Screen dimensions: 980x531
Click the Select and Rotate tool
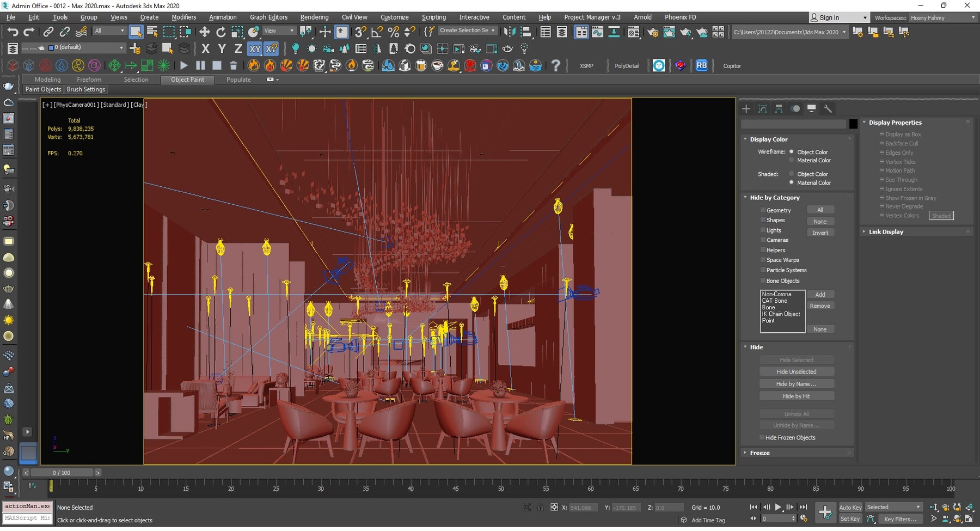(x=220, y=32)
